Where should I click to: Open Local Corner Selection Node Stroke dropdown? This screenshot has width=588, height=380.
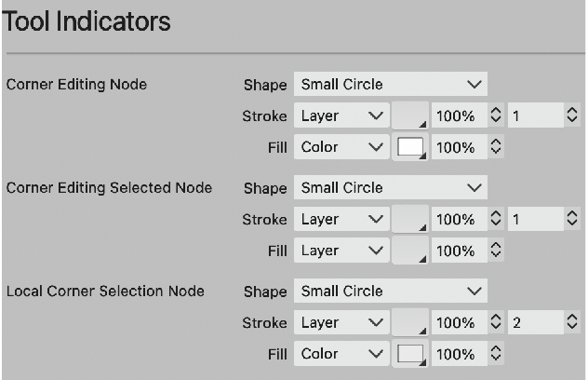[x=341, y=322]
